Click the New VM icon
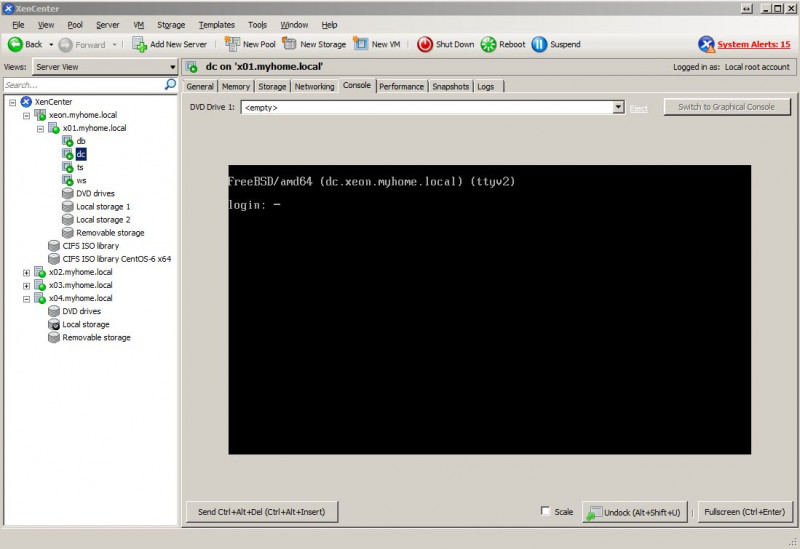The height and width of the screenshot is (549, 800). coord(361,44)
